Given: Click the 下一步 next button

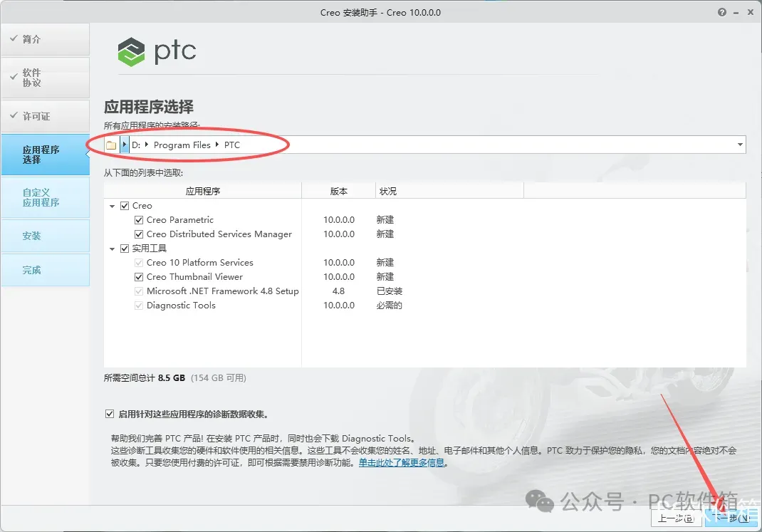Looking at the screenshot, I should [x=731, y=518].
